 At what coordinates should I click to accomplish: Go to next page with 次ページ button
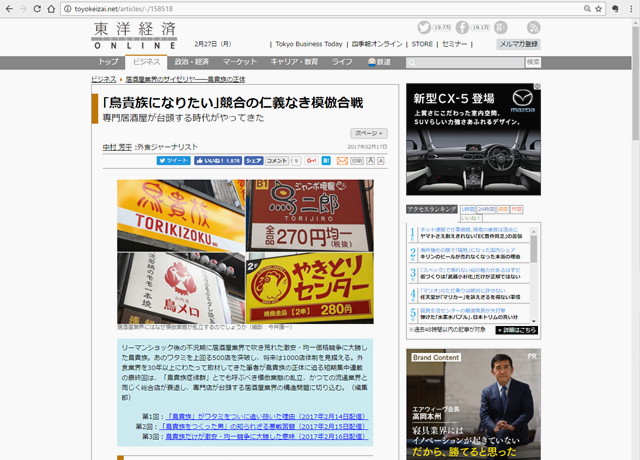[367, 132]
